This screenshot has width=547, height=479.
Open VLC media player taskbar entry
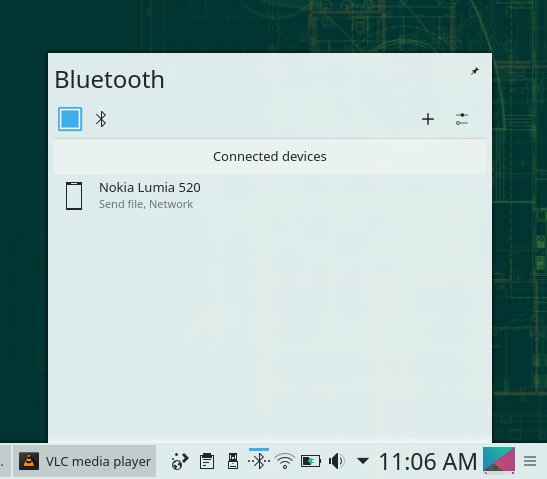84,461
